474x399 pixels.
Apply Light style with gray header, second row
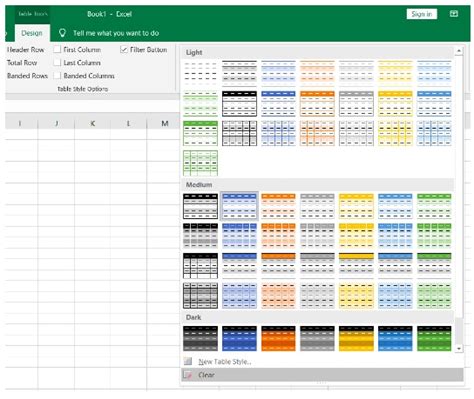[x=356, y=104]
